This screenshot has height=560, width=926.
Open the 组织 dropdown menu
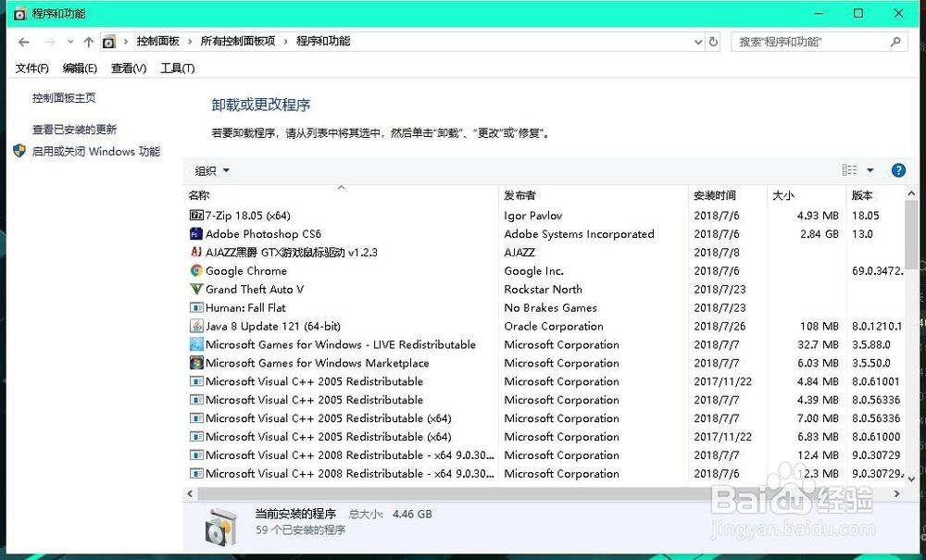211,169
